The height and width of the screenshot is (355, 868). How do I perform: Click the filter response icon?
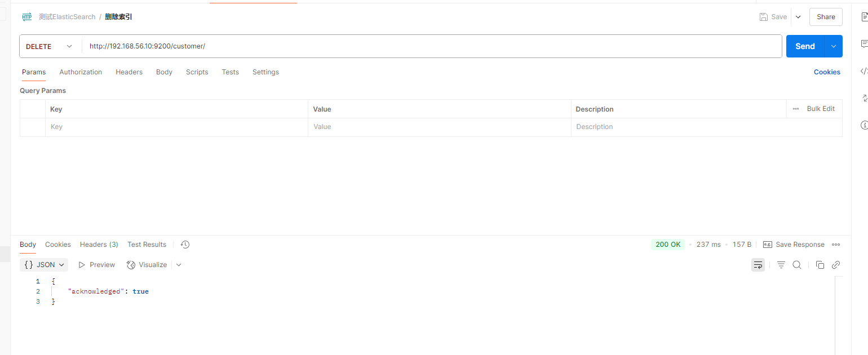coord(781,265)
